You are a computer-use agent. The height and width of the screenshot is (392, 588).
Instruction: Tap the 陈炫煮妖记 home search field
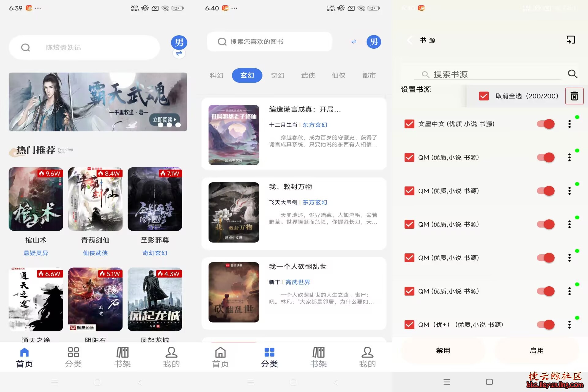tap(84, 47)
